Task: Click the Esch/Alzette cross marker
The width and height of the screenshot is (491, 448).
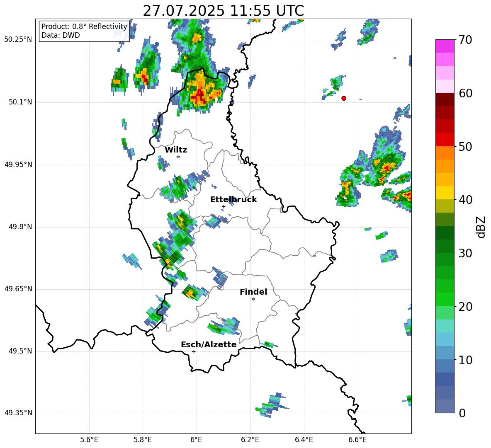Action: click(194, 351)
